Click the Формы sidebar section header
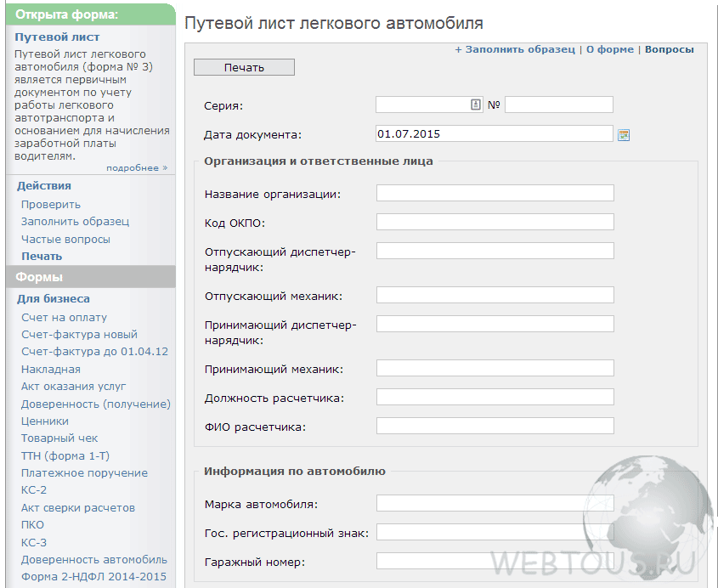Viewport: 718px width, 588px height. pyautogui.click(x=91, y=277)
